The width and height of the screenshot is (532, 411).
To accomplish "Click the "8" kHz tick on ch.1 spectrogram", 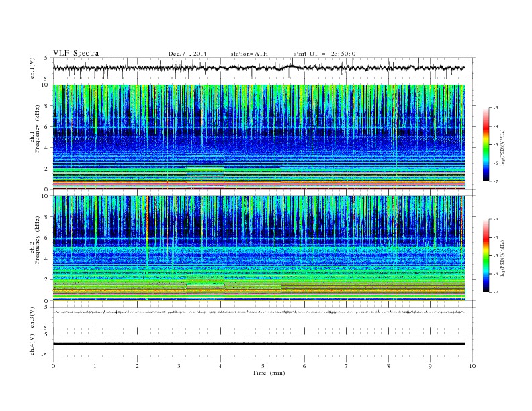I will point(47,106).
